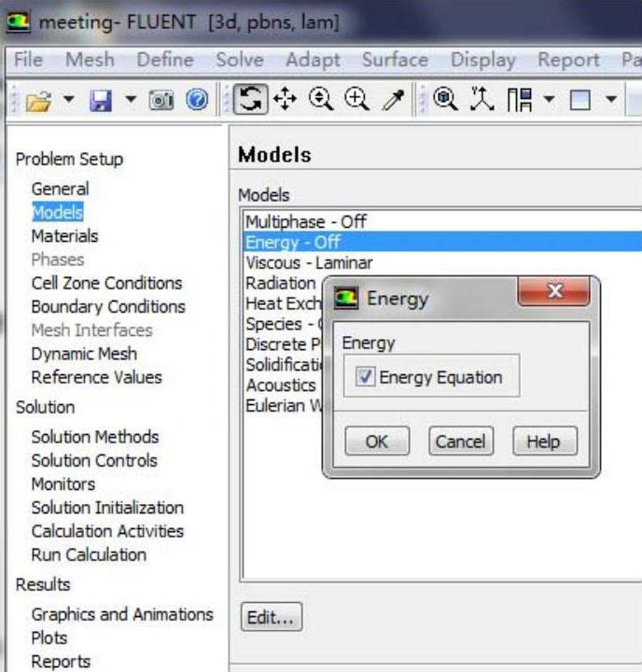Click Cancel in the Energy dialog
This screenshot has width=642, height=672.
461,441
